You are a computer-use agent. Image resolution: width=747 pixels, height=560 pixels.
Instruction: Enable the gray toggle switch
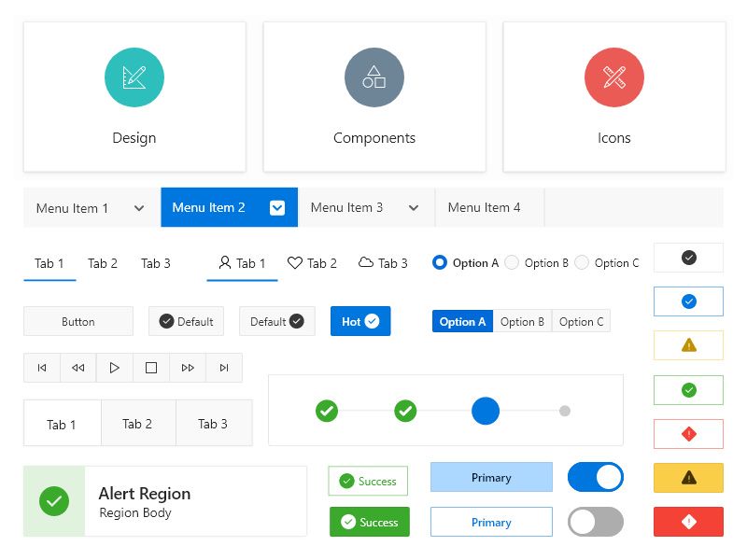click(x=596, y=522)
